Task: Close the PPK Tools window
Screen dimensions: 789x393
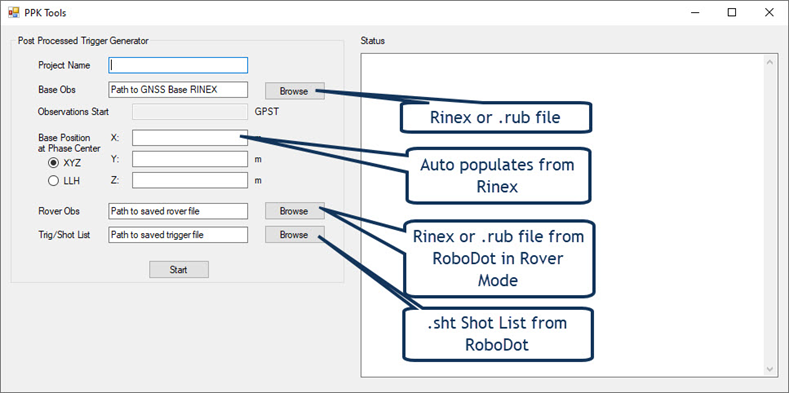Action: 769,13
